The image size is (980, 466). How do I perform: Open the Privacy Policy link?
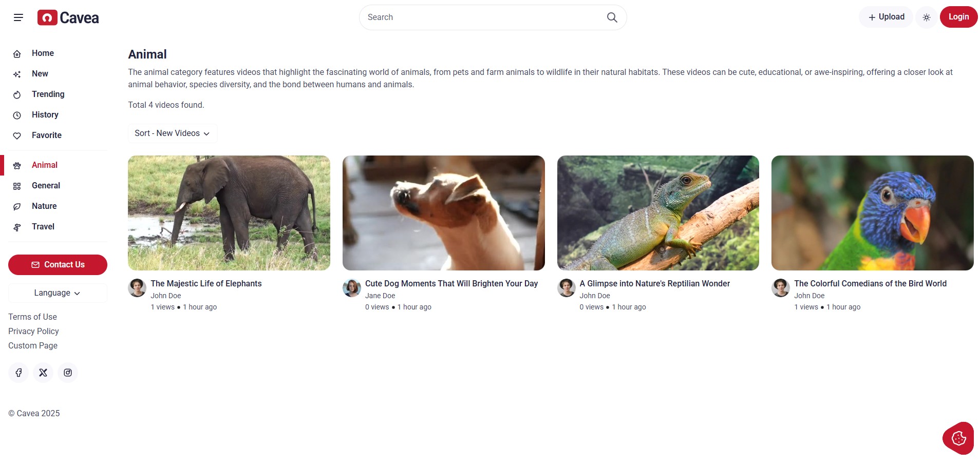[33, 332]
